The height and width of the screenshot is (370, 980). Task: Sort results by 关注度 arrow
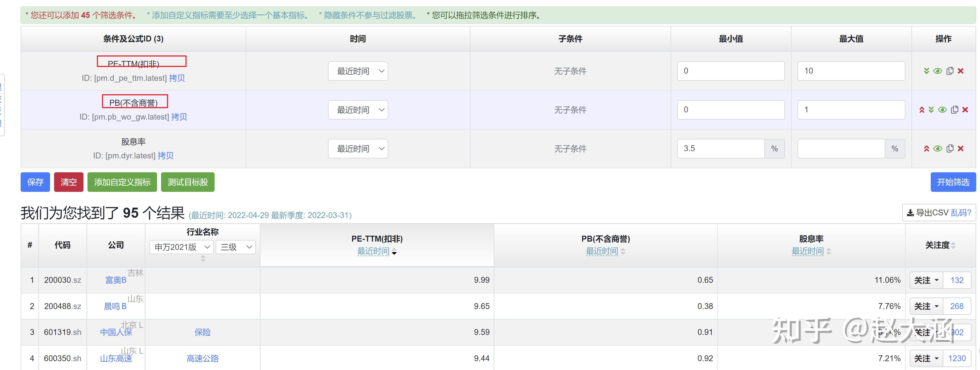(x=953, y=246)
